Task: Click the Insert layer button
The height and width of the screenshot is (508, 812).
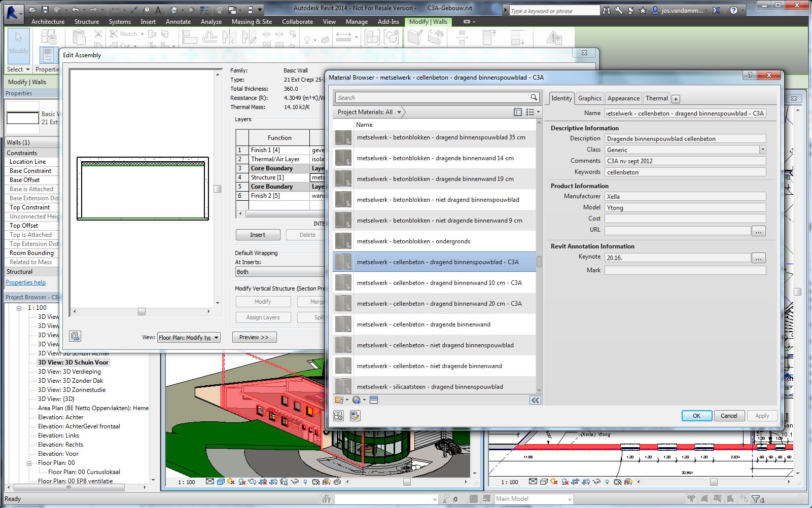Action: coord(258,235)
